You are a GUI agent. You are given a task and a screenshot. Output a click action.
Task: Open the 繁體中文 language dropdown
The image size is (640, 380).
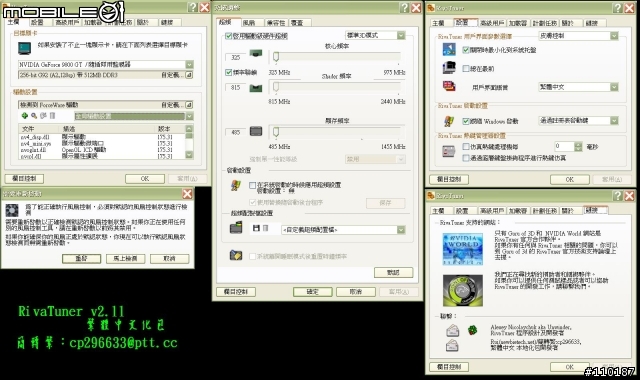click(x=614, y=87)
